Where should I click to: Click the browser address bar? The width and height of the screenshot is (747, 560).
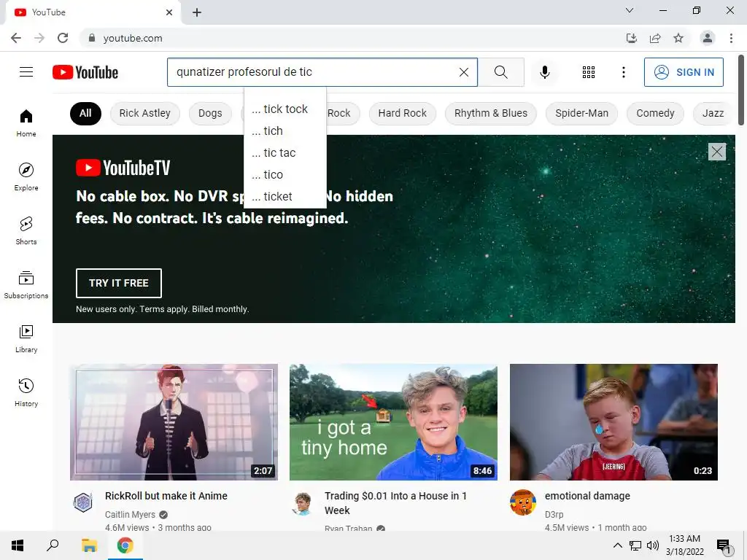[352, 38]
